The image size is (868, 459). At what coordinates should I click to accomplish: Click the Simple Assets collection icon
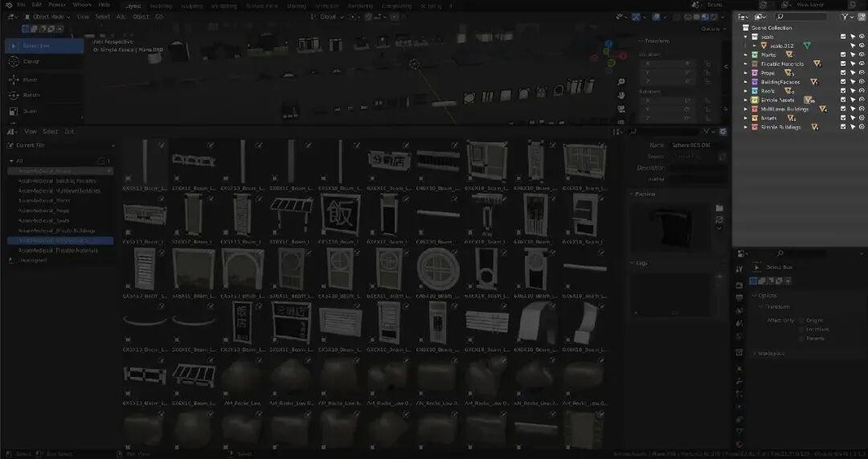tap(755, 100)
